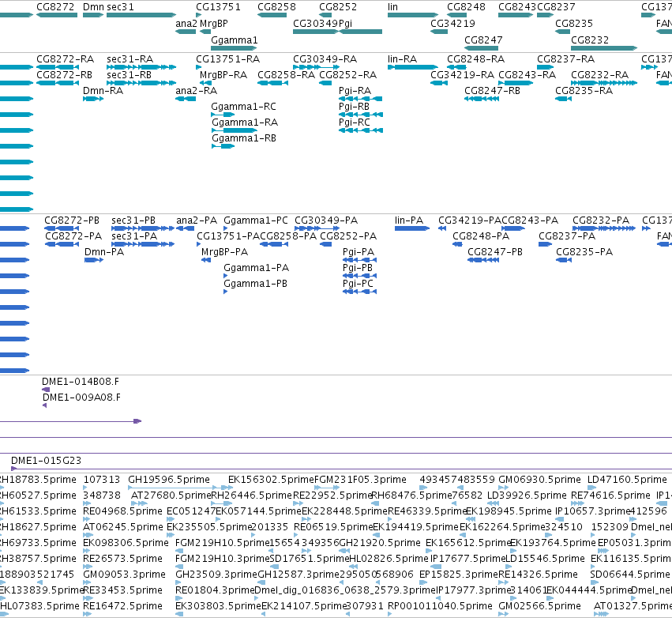Click the Ggamma1-RB transcript label
This screenshot has width=672, height=618.
244,138
